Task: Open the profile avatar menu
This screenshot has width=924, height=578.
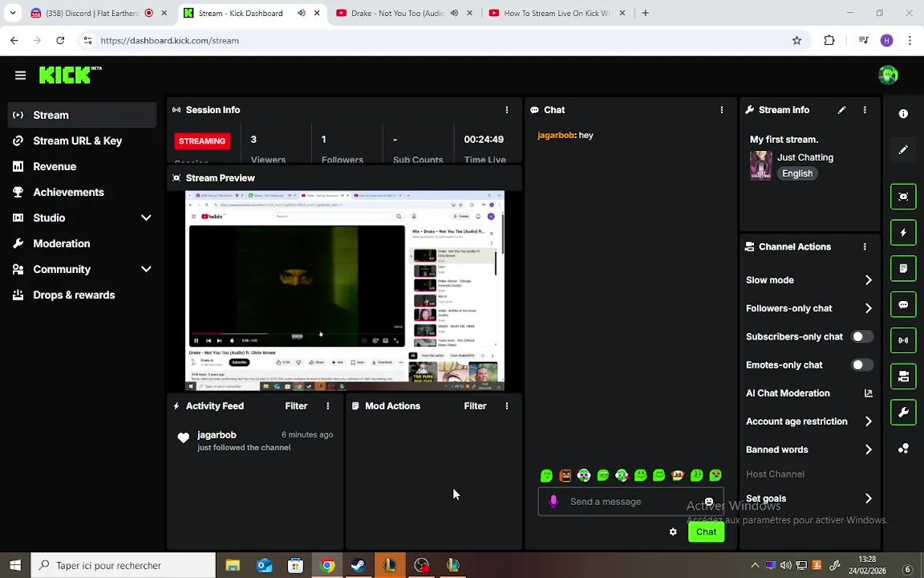Action: [x=887, y=75]
